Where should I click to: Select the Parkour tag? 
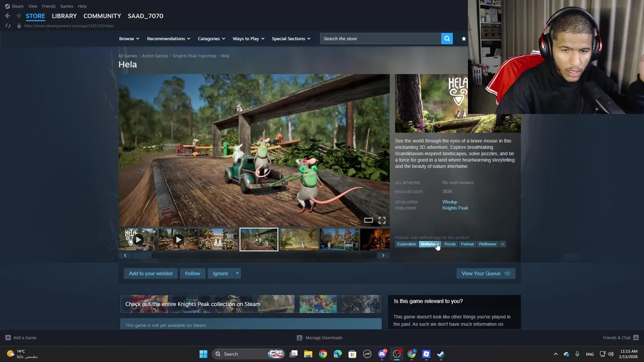coord(467,244)
